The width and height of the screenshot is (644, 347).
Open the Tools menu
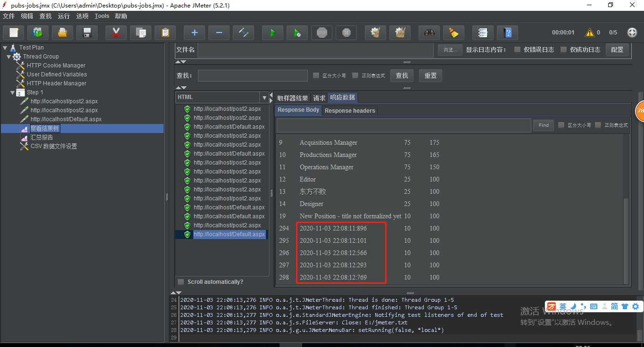[x=102, y=16]
